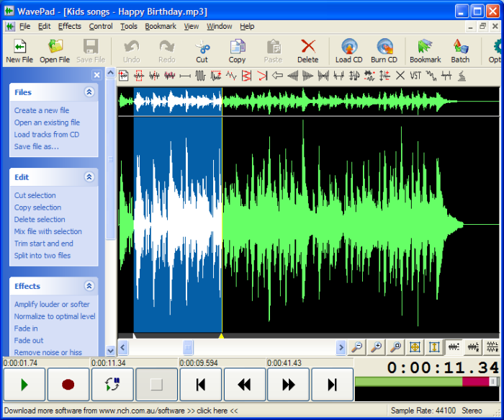
Task: Click the 'Create a new file' link
Action: coord(42,111)
